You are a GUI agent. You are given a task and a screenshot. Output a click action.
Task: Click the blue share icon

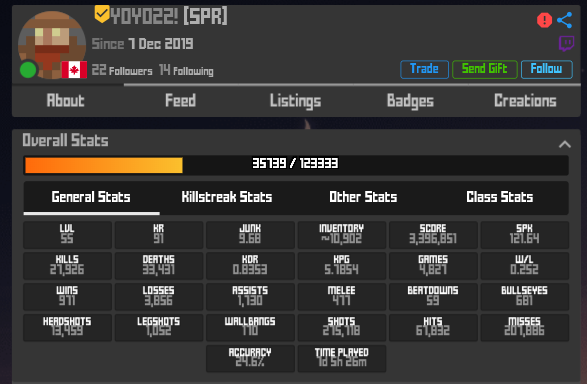tap(565, 20)
